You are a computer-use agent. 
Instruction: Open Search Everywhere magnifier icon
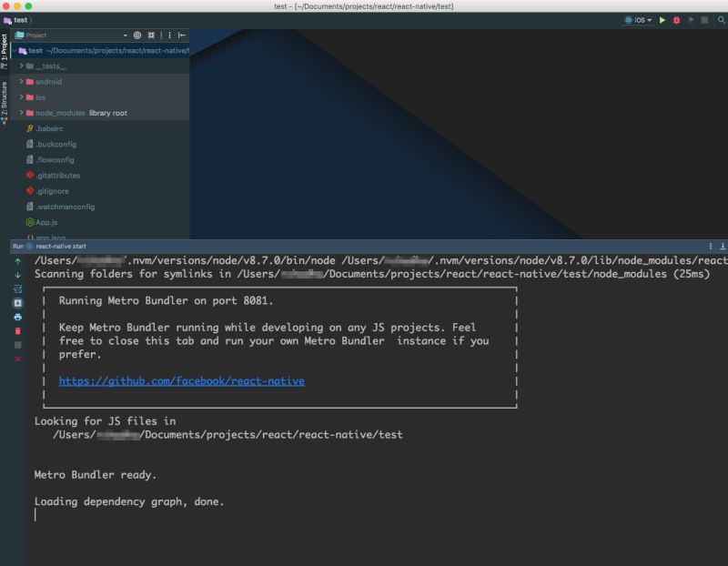coord(720,17)
